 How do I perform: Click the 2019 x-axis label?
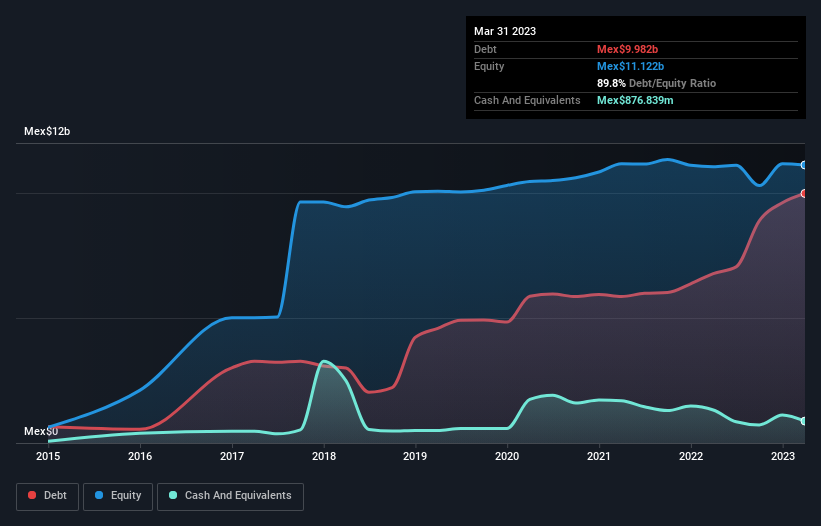(415, 456)
